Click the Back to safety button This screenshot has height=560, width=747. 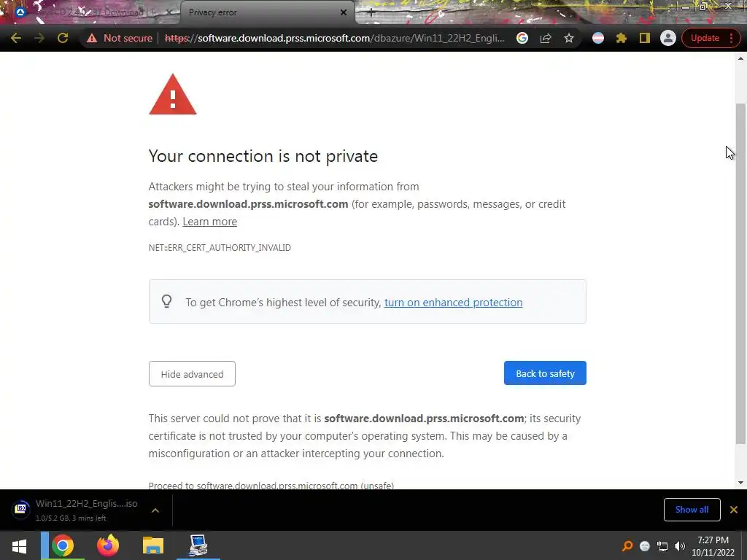tap(545, 373)
